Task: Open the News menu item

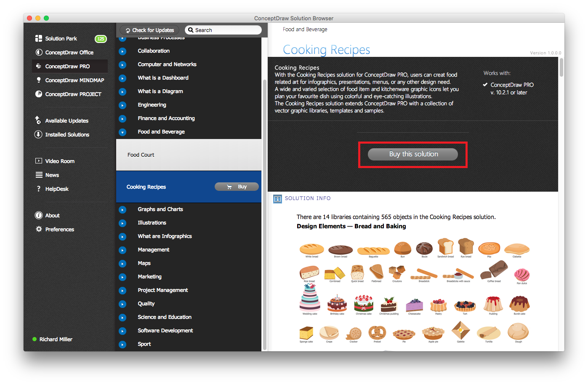Action: point(52,175)
